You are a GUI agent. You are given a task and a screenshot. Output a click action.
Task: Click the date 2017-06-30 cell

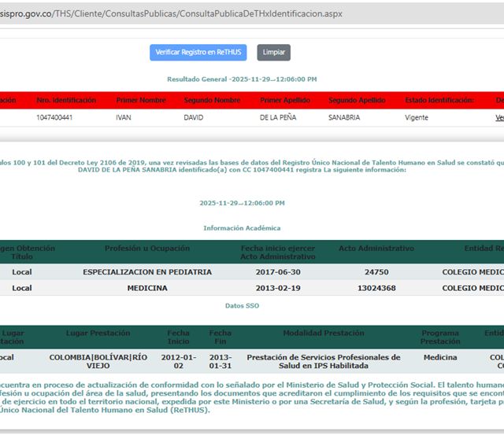pyautogui.click(x=278, y=272)
